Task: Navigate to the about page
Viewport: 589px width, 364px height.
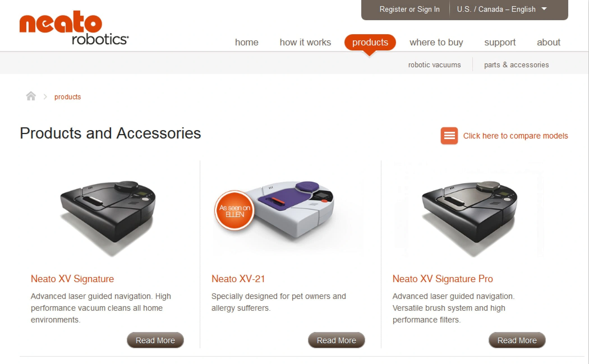Action: (548, 42)
